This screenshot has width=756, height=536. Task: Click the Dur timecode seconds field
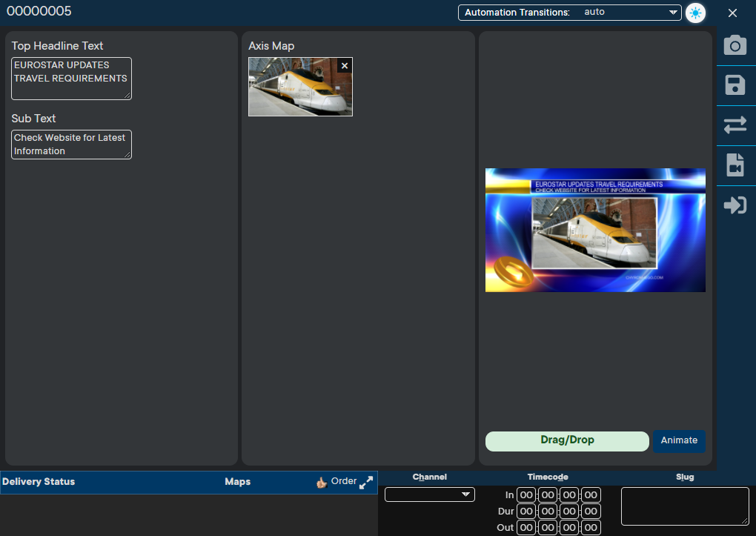pos(569,512)
